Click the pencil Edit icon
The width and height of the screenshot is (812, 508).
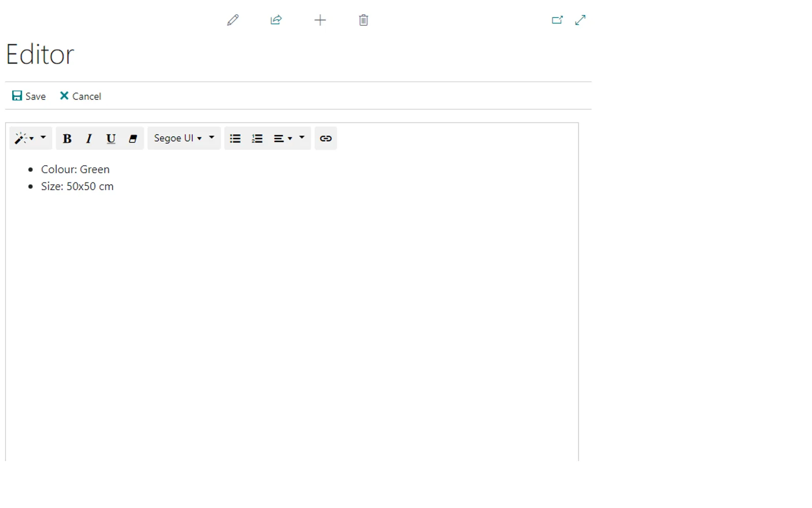pyautogui.click(x=232, y=20)
